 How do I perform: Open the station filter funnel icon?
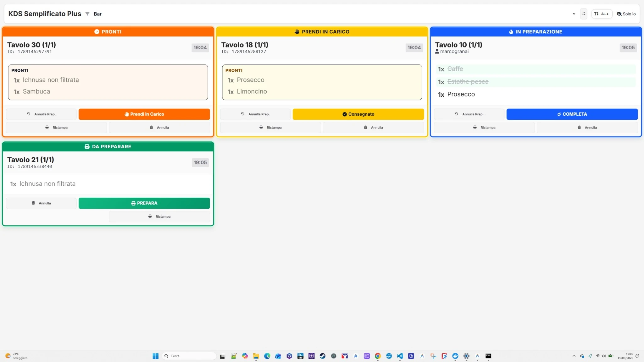click(x=87, y=14)
